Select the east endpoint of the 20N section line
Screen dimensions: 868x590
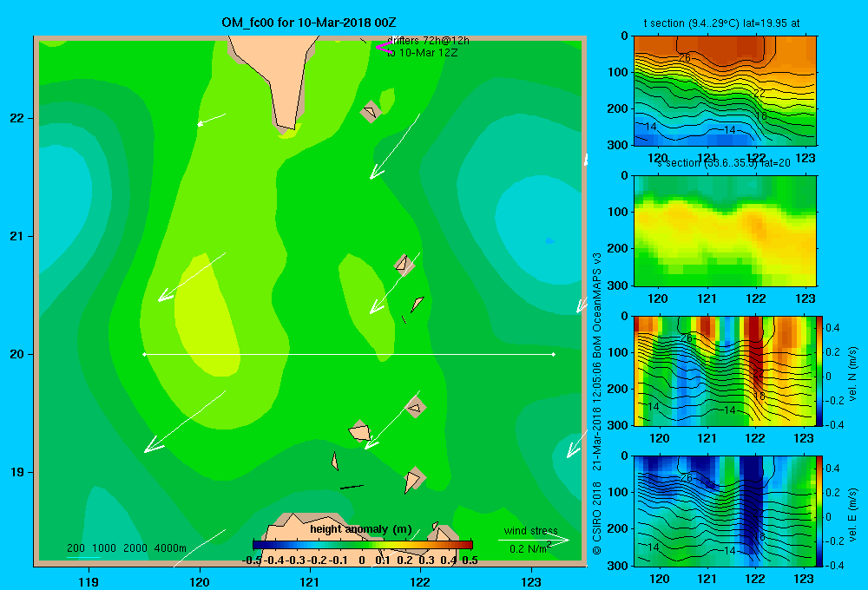[554, 354]
